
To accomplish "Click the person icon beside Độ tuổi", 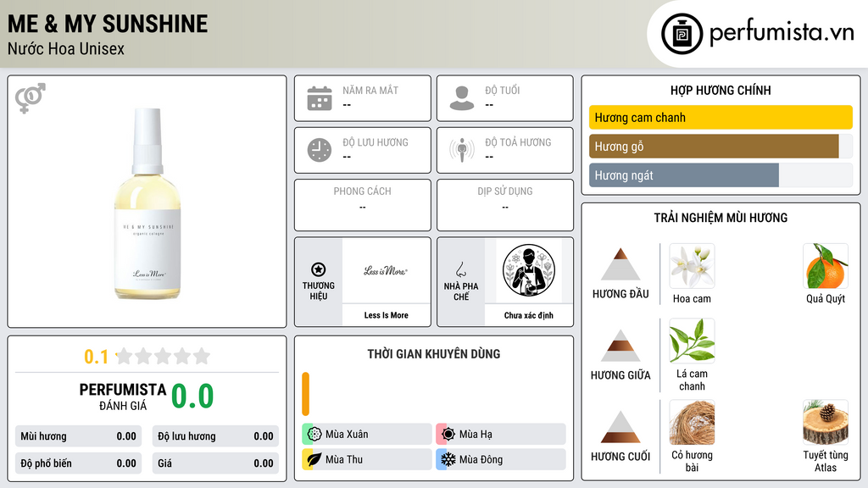I will 462,98.
